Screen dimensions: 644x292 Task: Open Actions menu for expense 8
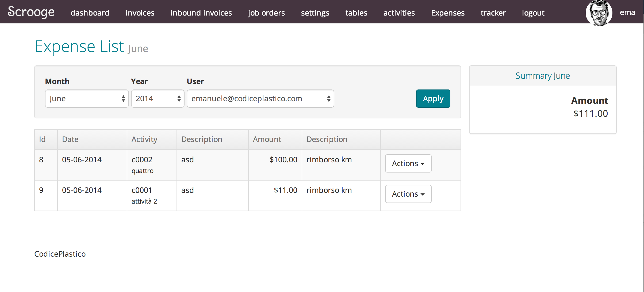408,163
